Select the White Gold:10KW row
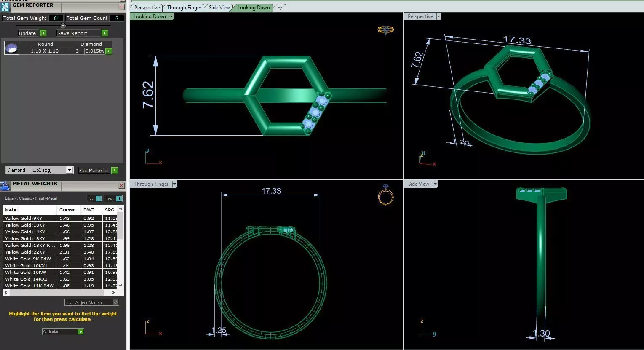This screenshot has height=350, width=644. 60,272
